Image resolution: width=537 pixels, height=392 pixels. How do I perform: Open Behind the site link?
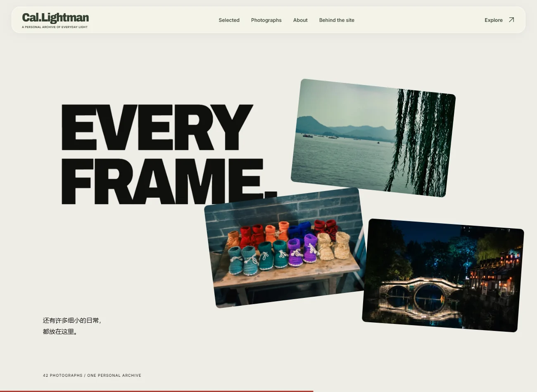[x=337, y=20]
